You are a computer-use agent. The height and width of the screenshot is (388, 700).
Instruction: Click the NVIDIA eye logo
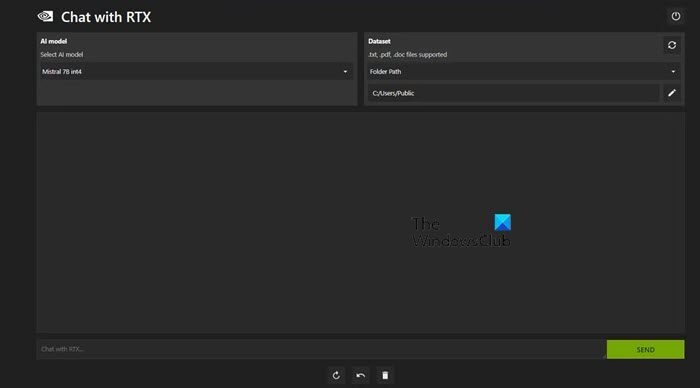click(x=45, y=17)
